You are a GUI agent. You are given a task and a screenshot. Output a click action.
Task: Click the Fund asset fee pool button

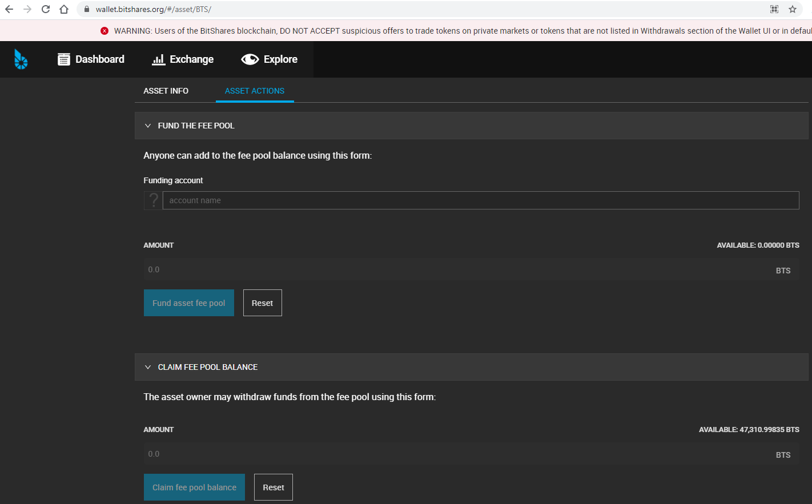[189, 303]
